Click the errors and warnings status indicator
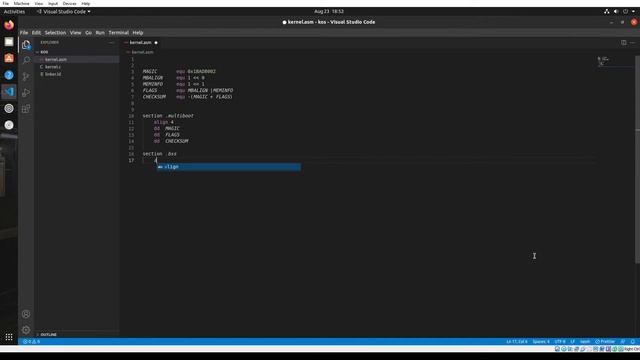 click(x=31, y=342)
